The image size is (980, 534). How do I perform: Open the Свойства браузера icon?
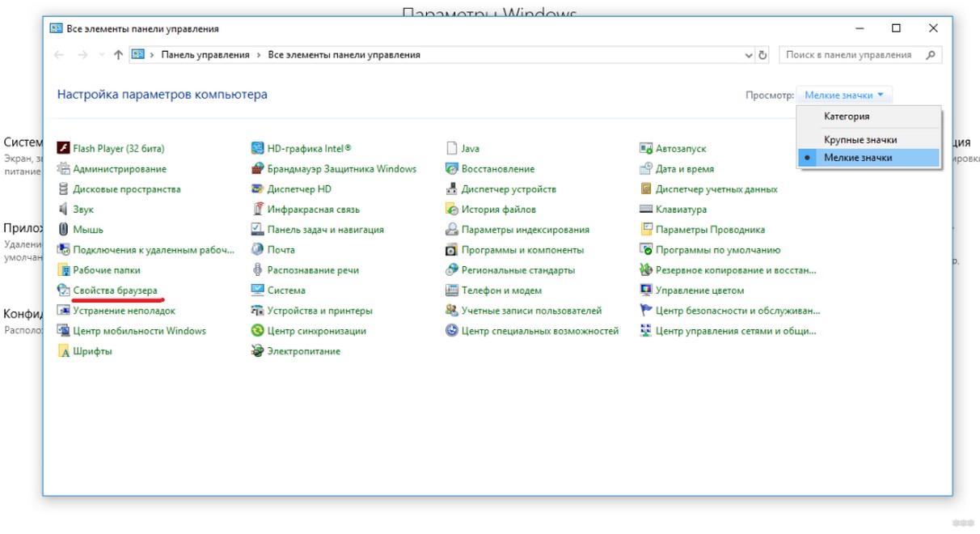coord(64,290)
